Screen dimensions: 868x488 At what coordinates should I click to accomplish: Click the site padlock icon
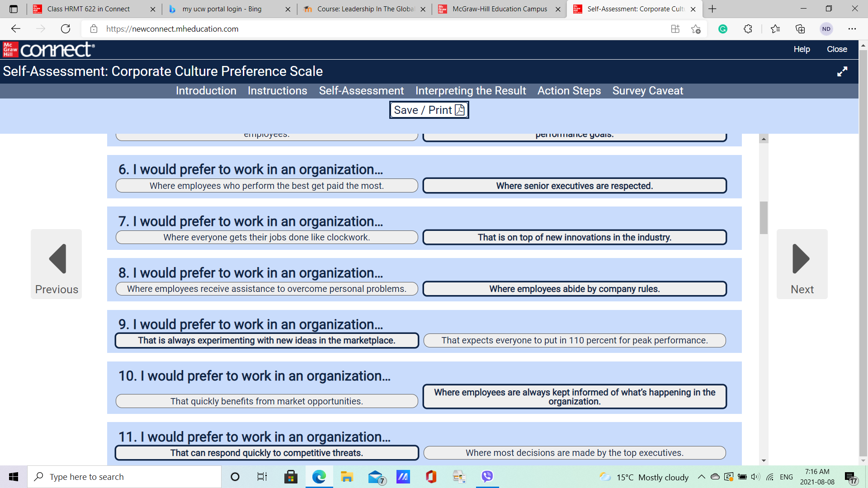(94, 29)
